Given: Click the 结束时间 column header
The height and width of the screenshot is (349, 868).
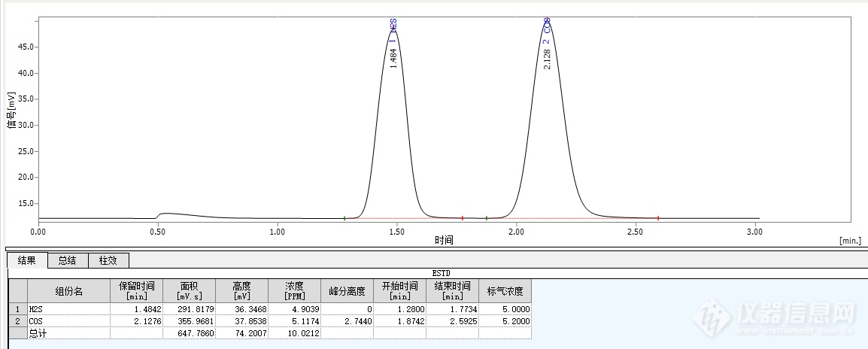Looking at the screenshot, I should (452, 291).
